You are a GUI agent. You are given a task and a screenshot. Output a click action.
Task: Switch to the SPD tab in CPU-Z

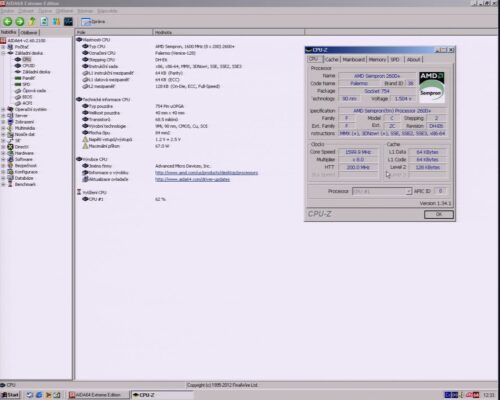click(x=395, y=59)
